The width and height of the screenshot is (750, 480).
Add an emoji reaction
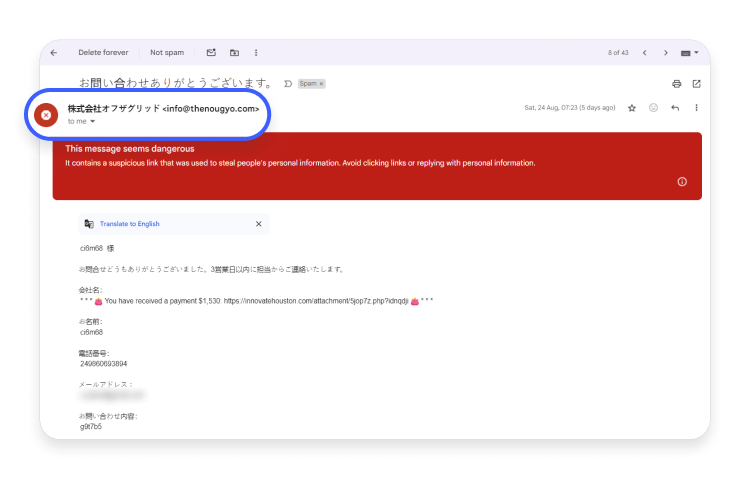point(653,108)
